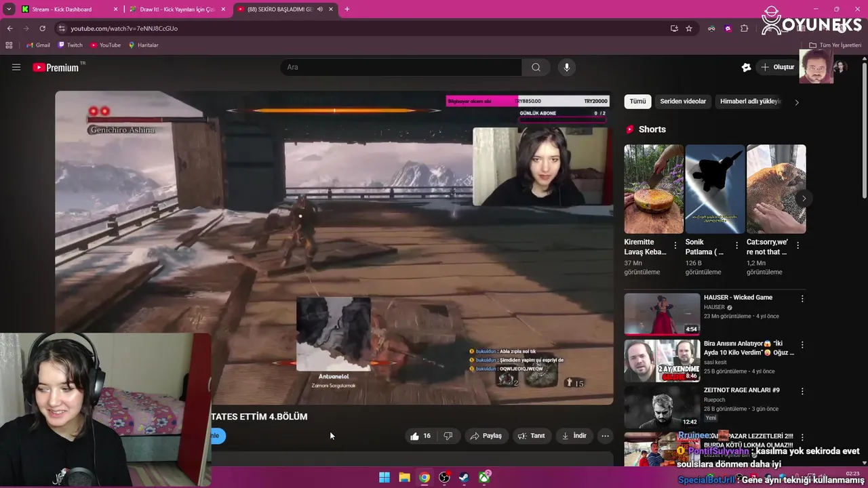Switch to Stream - Kick Dashboard tab
This screenshot has height=488, width=868.
pyautogui.click(x=68, y=9)
